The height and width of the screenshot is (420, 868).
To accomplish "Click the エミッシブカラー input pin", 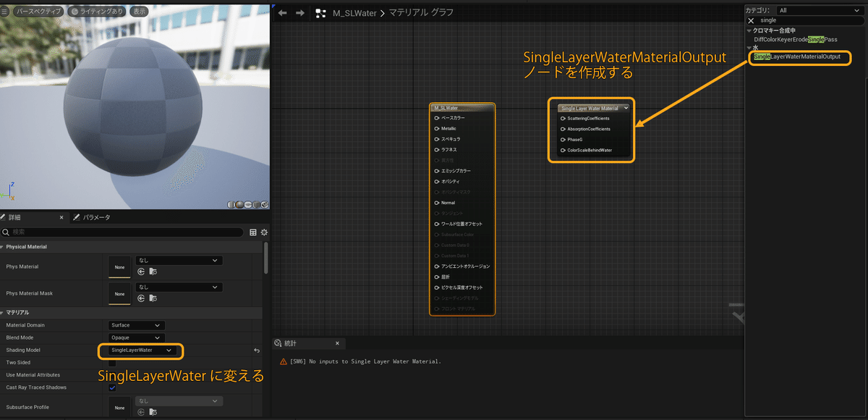I will 437,171.
